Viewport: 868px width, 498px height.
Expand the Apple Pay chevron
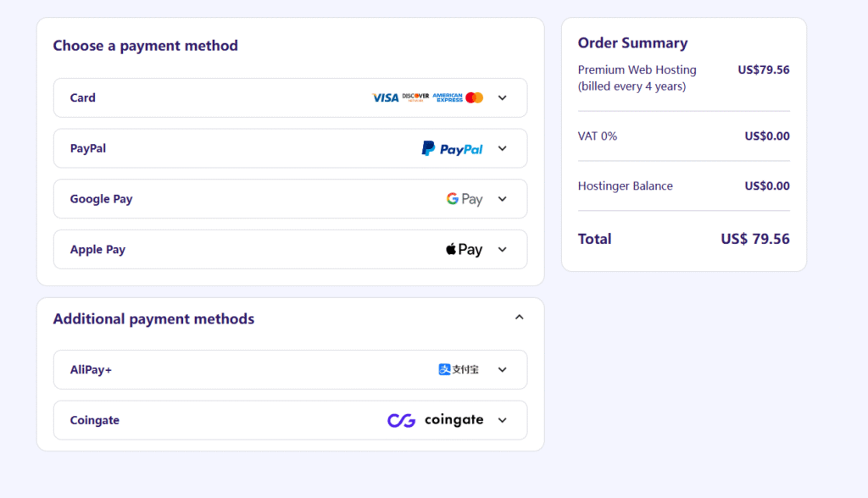coord(503,250)
